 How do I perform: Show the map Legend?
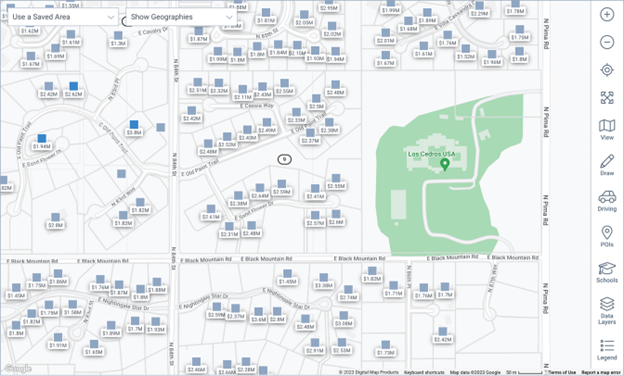[606, 350]
